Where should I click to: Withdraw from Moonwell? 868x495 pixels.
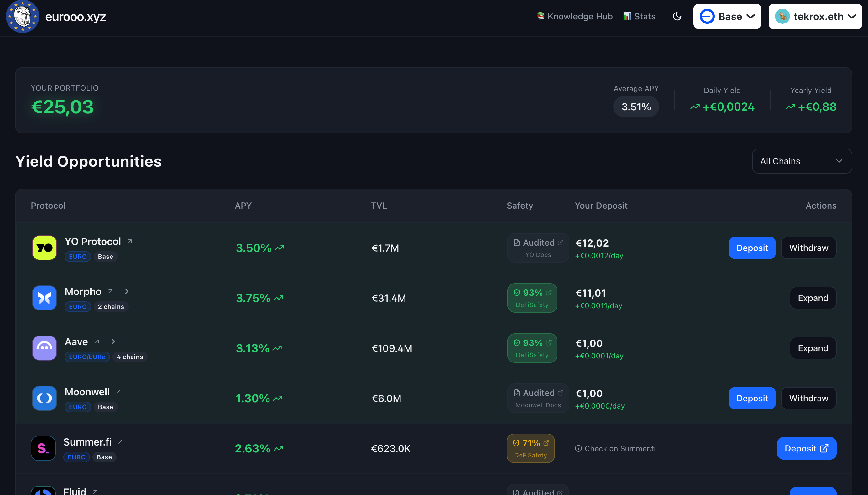pyautogui.click(x=808, y=398)
